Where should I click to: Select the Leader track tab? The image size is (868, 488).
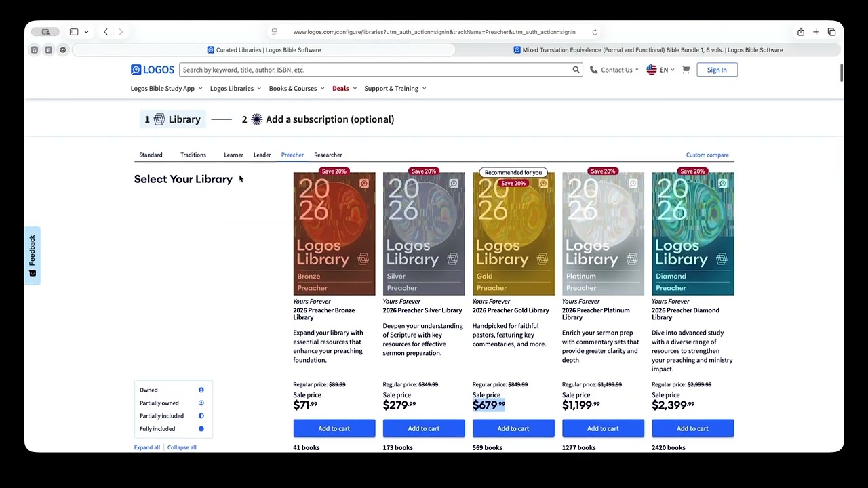pos(262,155)
